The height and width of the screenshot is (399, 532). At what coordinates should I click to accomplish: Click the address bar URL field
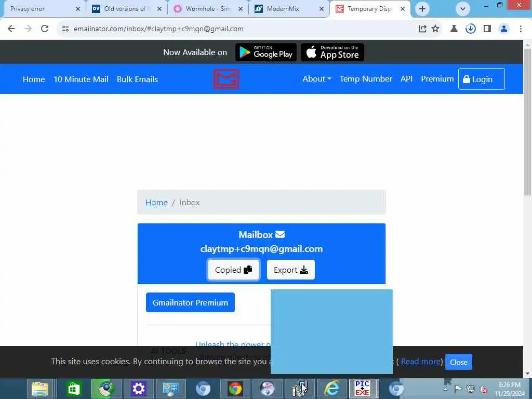click(237, 29)
